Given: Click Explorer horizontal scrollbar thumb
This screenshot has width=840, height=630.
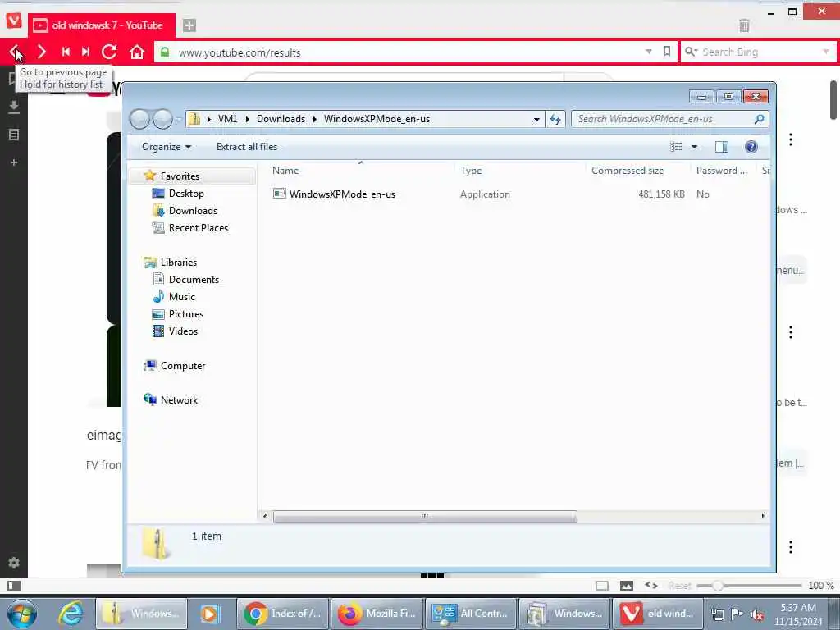Looking at the screenshot, I should click(x=425, y=516).
